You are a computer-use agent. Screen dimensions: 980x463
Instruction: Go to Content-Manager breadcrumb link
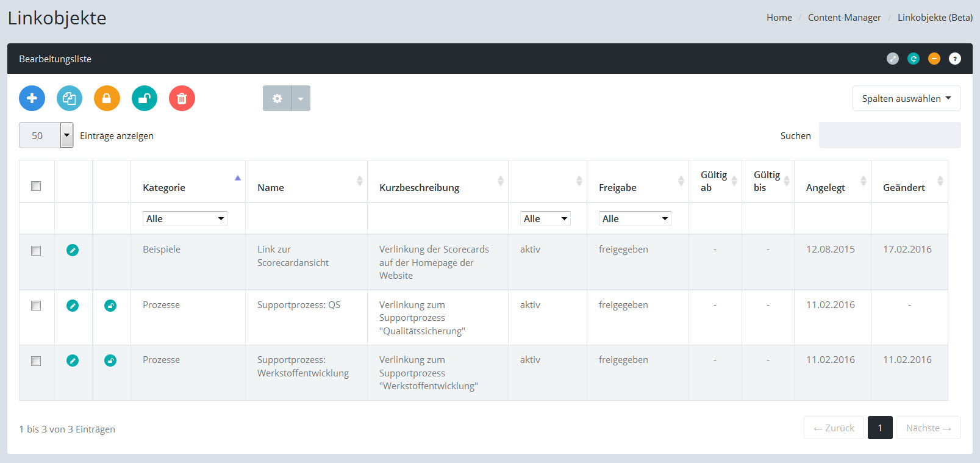[x=844, y=18]
